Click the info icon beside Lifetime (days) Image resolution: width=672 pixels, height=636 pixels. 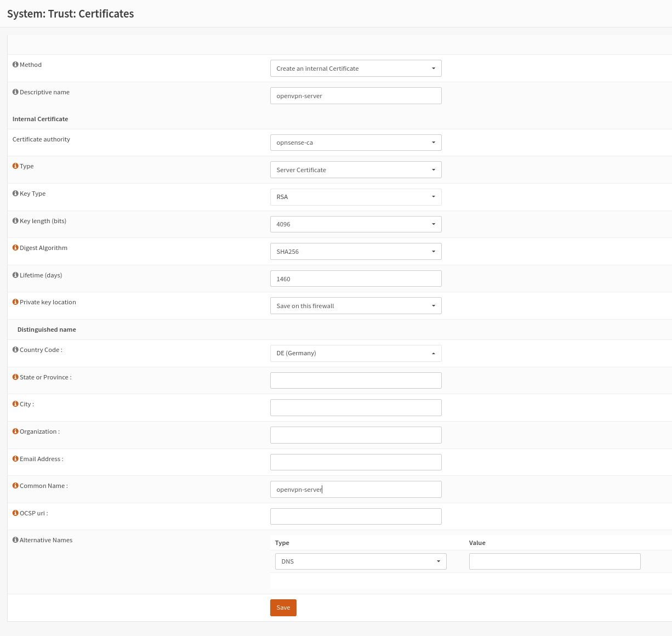pyautogui.click(x=15, y=275)
